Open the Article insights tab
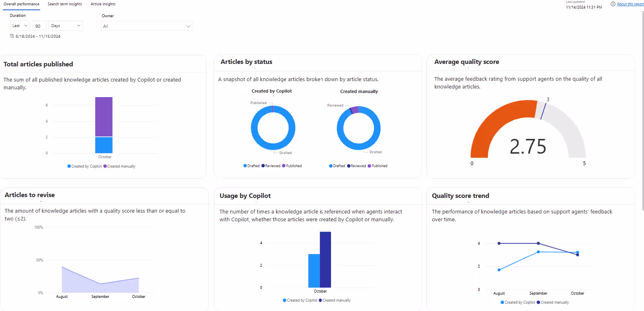The image size is (644, 311). tap(103, 4)
